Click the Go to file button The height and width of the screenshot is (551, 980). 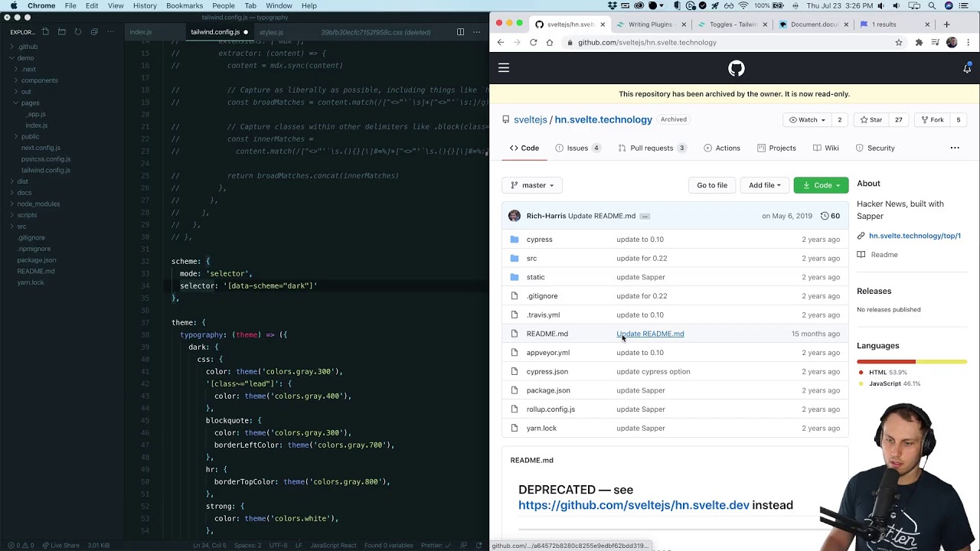pos(712,185)
